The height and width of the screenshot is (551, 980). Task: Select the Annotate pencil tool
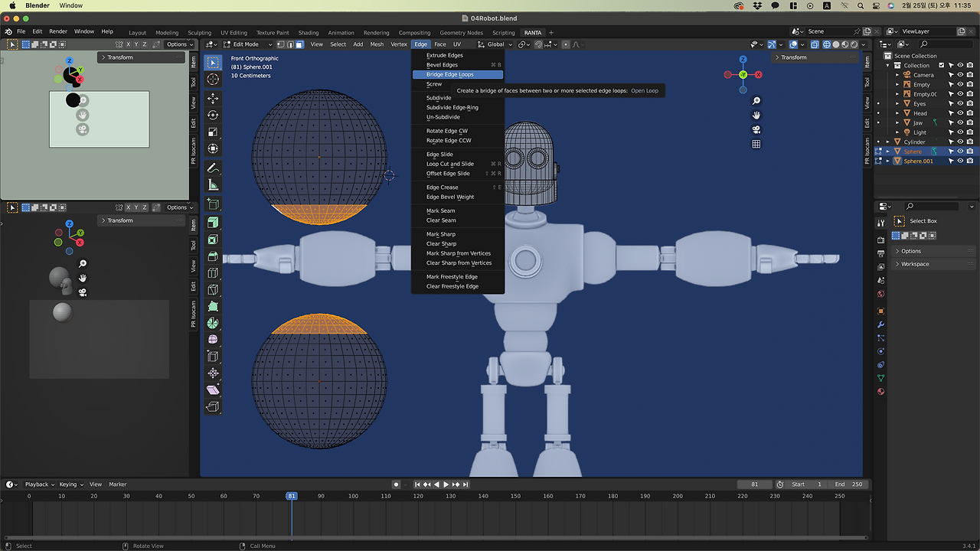point(213,168)
